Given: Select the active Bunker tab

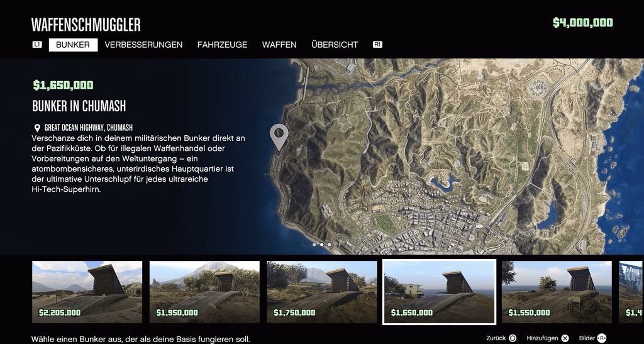Looking at the screenshot, I should tap(73, 45).
